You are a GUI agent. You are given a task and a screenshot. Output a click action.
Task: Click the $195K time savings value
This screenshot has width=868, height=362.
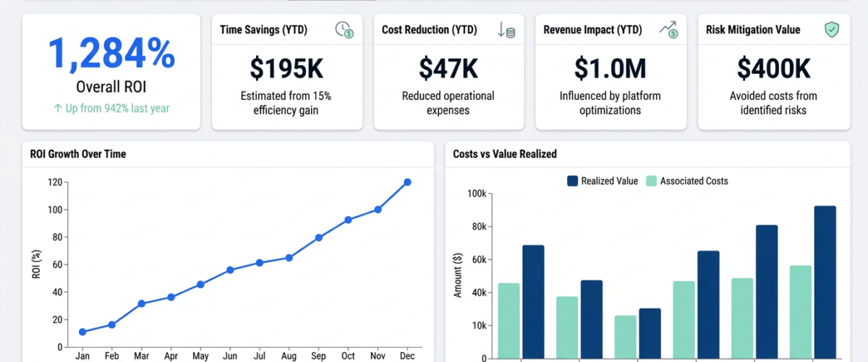click(287, 68)
